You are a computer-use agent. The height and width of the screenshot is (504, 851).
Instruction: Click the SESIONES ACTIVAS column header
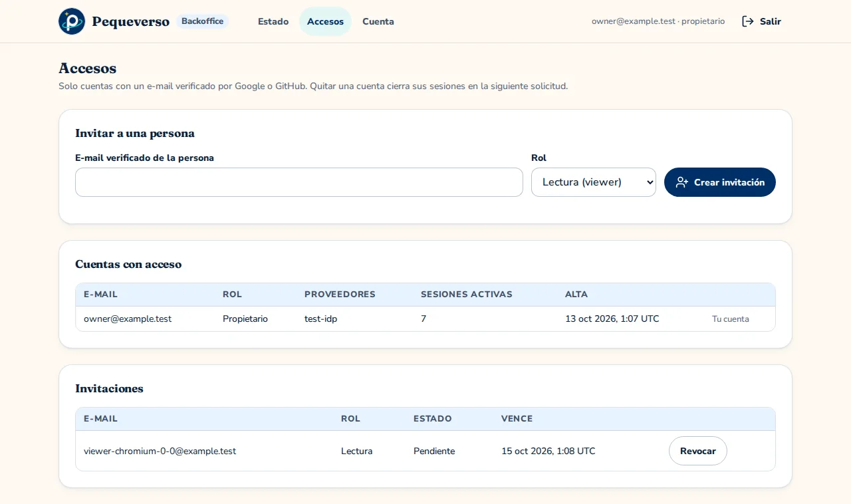[467, 294]
